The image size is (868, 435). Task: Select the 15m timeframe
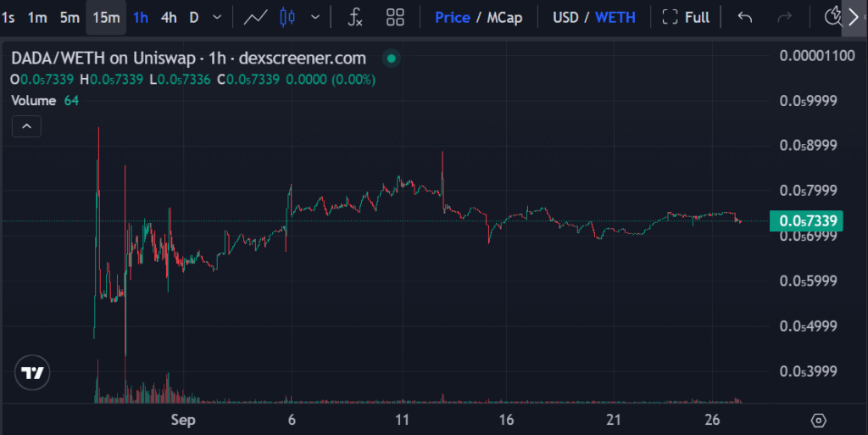[106, 17]
